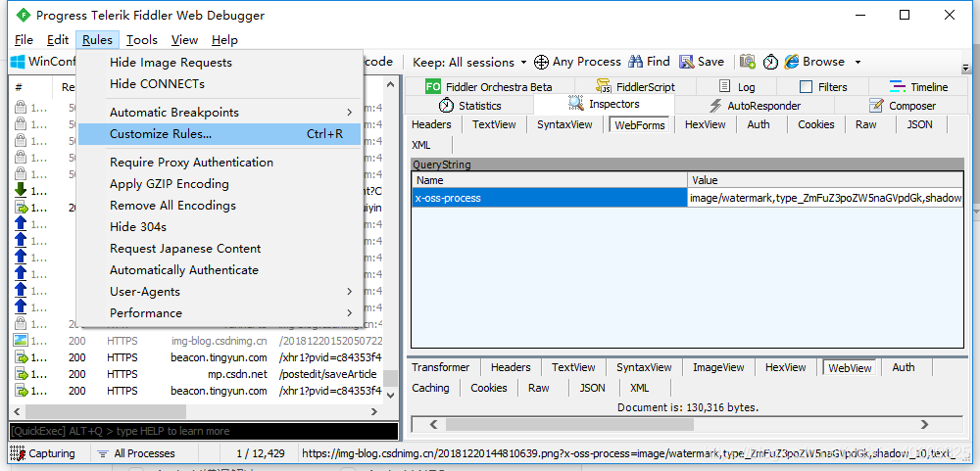Open the AutoResponder tab
Screen dimensions: 980x471
[x=755, y=106]
